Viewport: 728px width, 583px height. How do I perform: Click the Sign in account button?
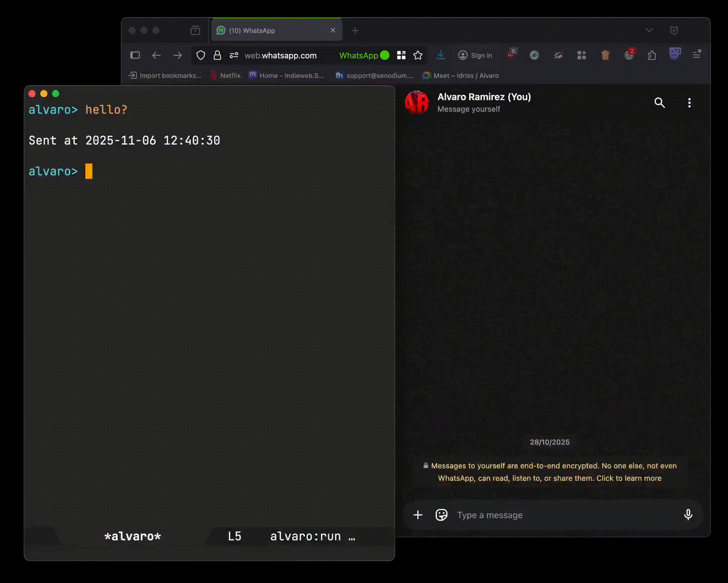click(475, 56)
